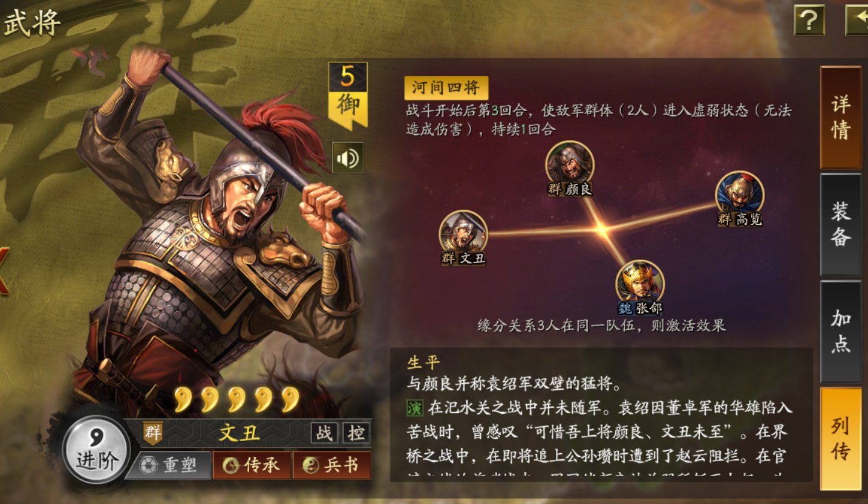Switch to the 加点 tab

pos(841,331)
